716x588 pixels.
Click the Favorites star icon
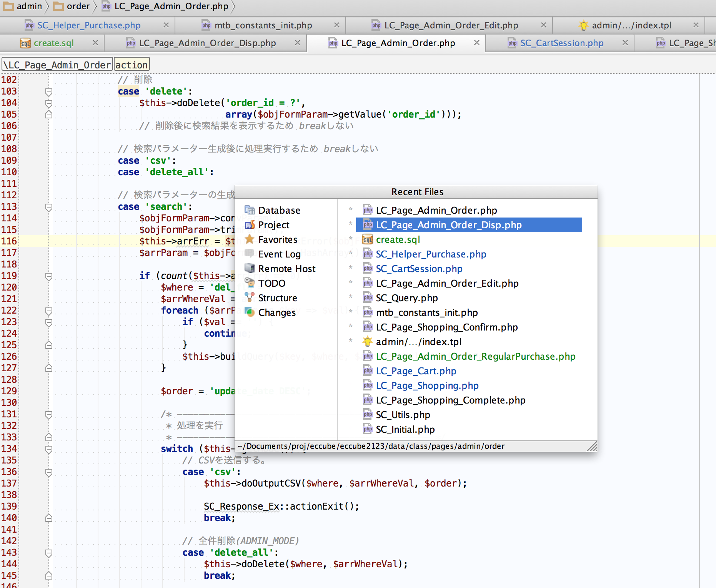coord(250,239)
